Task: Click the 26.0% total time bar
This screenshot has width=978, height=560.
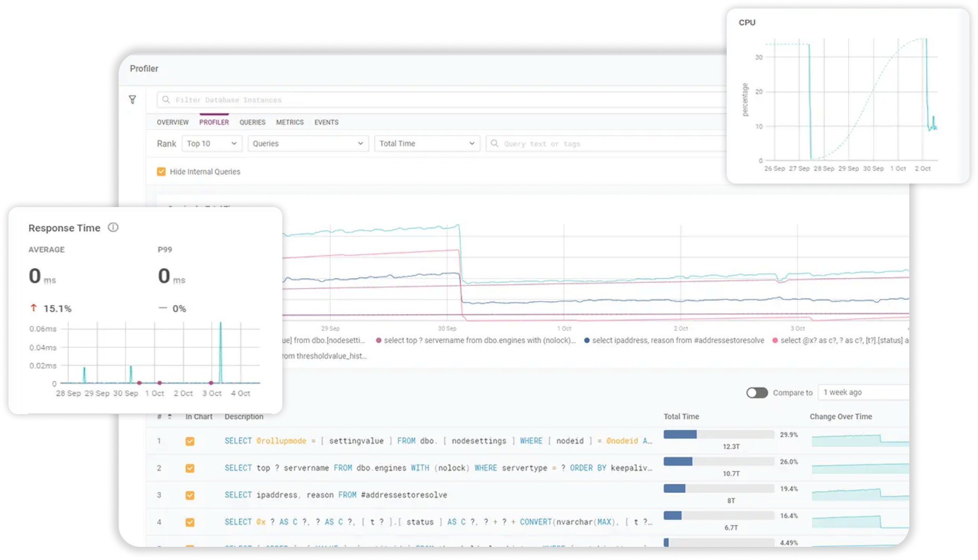Action: [719, 461]
